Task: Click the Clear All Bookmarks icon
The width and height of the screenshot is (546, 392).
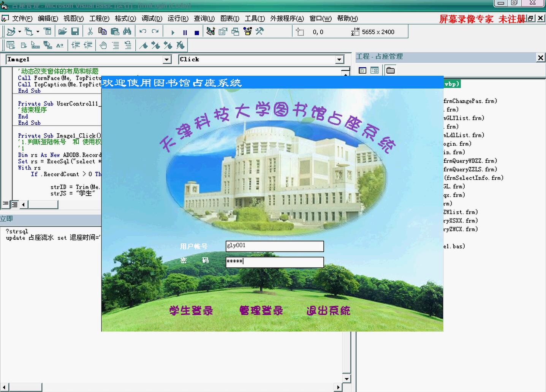Action: (x=180, y=45)
